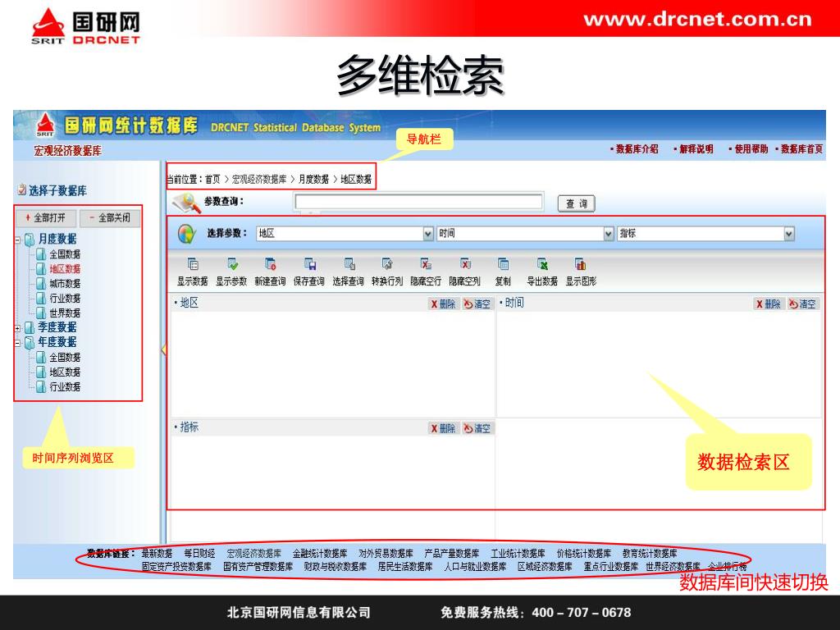Click the 人口与就业数据库 footer link

[x=475, y=566]
